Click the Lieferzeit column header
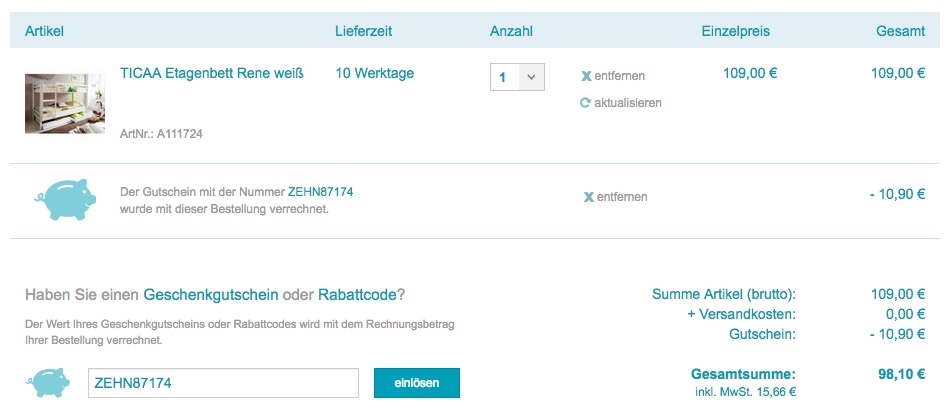Screen dimensions: 948x415 pyautogui.click(x=363, y=31)
